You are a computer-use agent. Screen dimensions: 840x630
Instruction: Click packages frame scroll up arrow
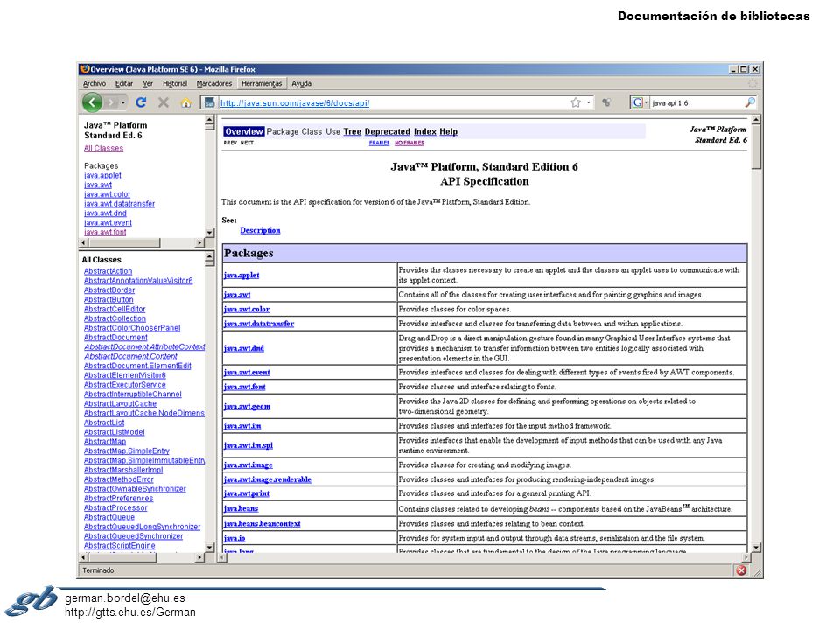(209, 120)
